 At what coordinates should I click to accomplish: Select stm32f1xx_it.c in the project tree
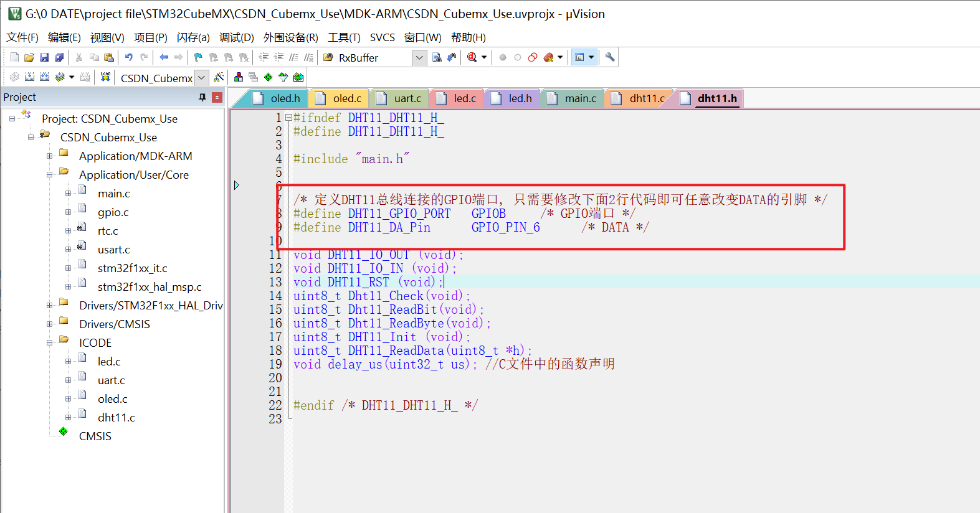(x=132, y=268)
